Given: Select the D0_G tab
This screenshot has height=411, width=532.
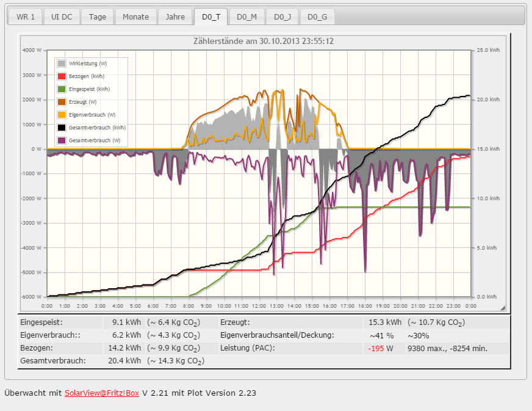Looking at the screenshot, I should click(317, 16).
